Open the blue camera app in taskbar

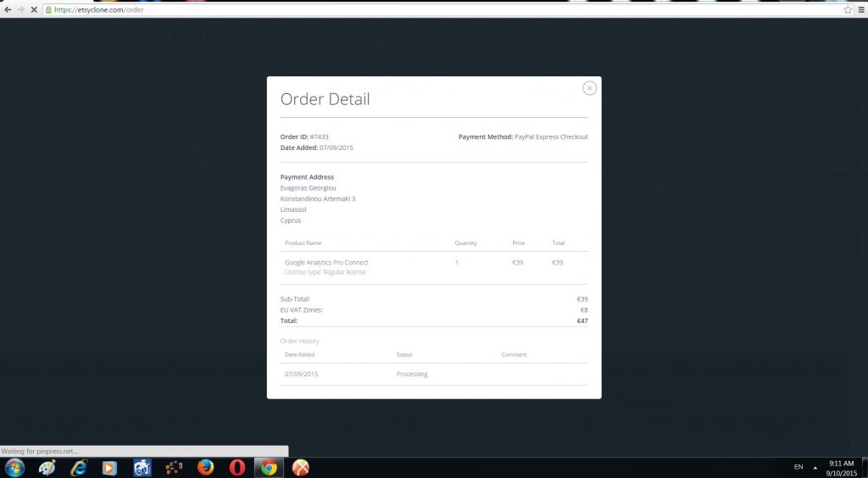(x=142, y=468)
